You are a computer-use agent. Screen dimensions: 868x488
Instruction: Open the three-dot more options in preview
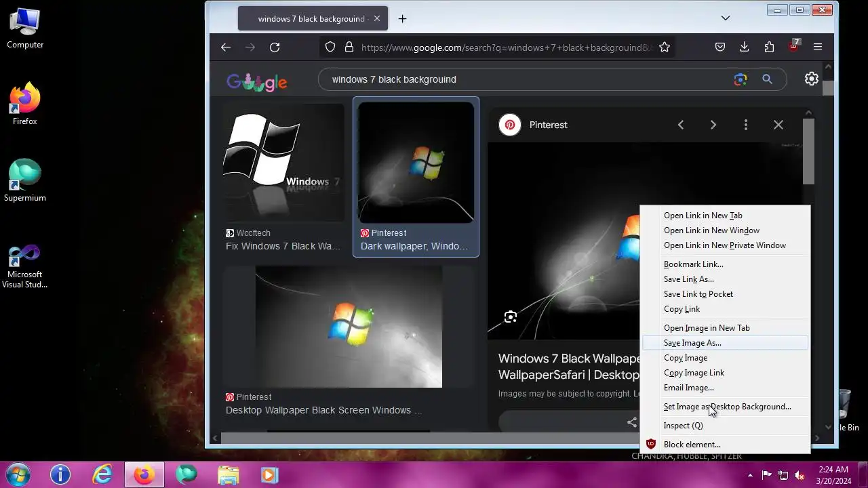point(746,125)
